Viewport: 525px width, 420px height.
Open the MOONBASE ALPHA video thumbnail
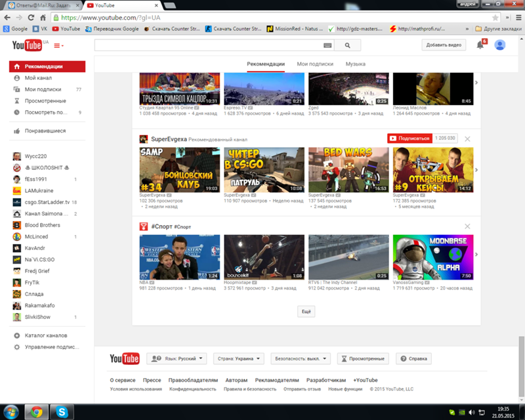point(432,257)
